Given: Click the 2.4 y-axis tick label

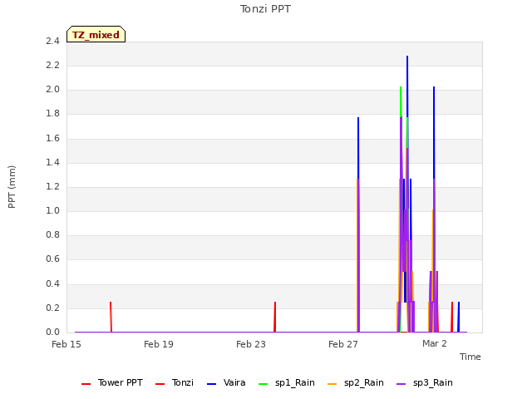Looking at the screenshot, I should (x=52, y=41).
